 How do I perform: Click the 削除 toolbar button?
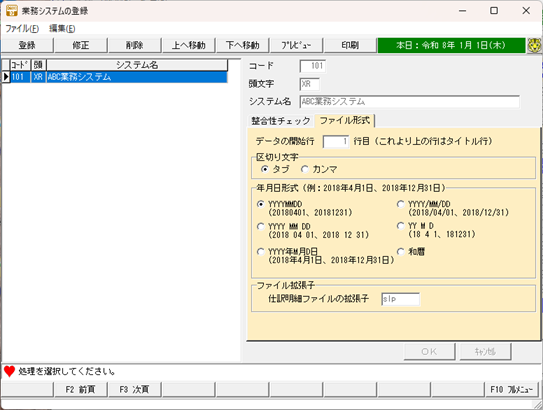135,45
